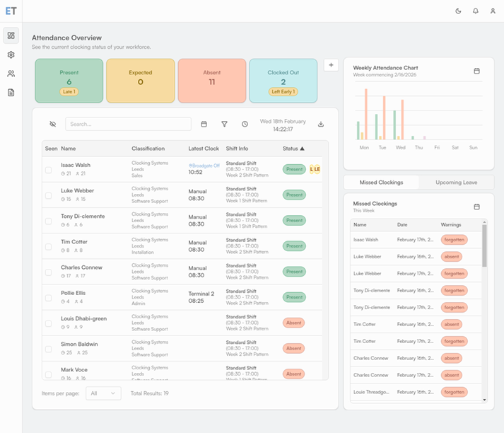Toggle the hide seen eye icon

52,125
